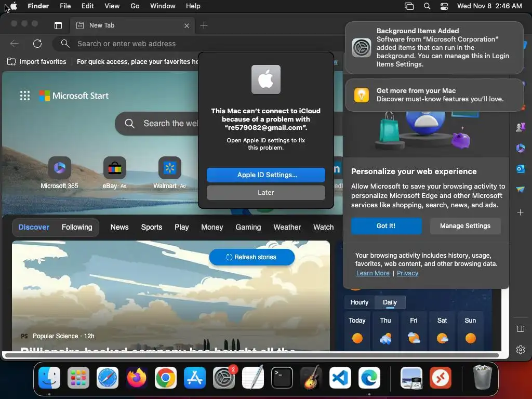The width and height of the screenshot is (532, 399).
Task: Select the Weather category
Action: pyautogui.click(x=287, y=227)
